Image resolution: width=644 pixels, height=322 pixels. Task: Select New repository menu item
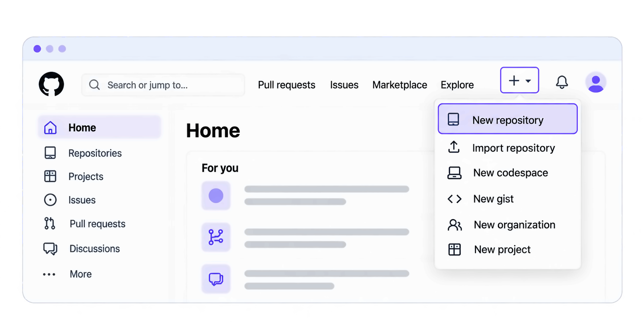point(508,119)
